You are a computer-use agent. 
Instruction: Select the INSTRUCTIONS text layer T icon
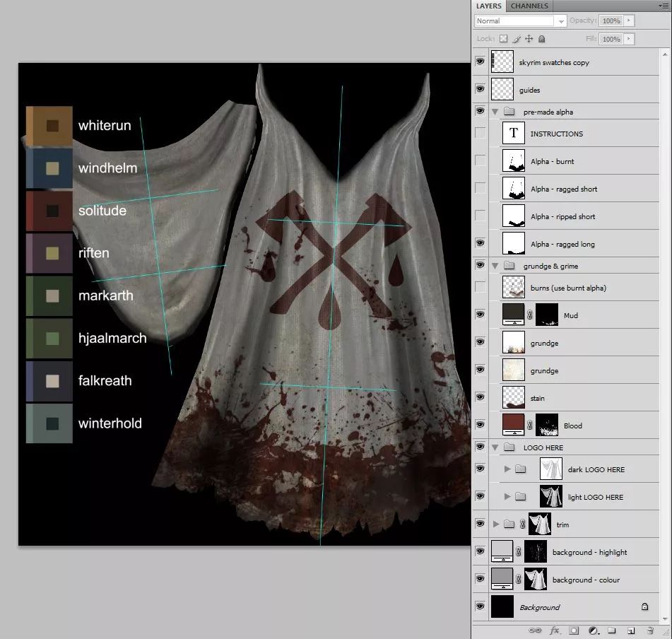(x=514, y=134)
